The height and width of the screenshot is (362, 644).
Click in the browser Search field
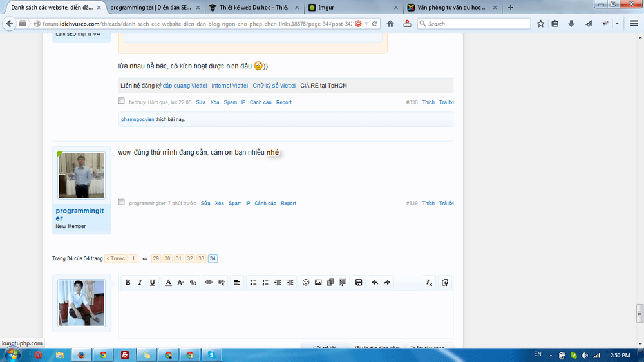point(474,24)
